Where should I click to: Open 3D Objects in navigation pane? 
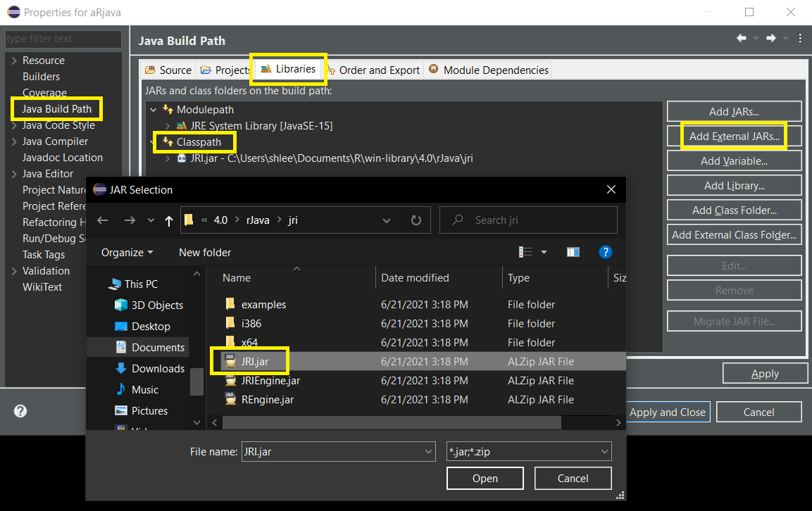tap(149, 305)
